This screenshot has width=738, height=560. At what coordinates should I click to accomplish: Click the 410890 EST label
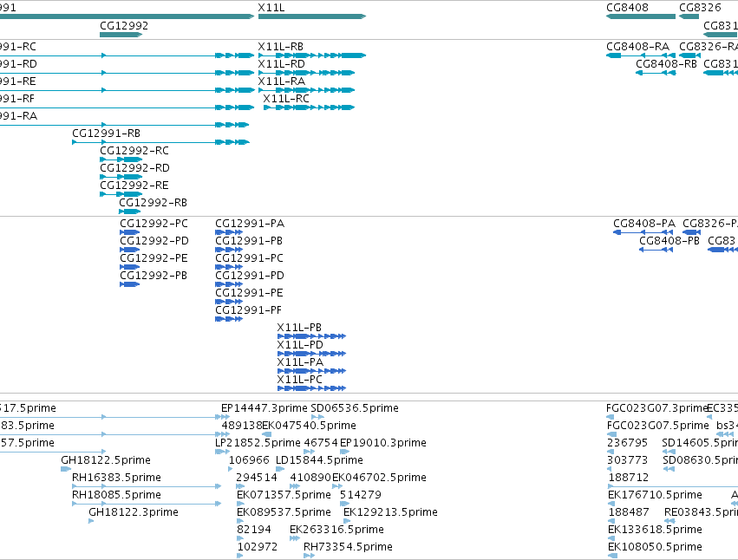(x=310, y=479)
